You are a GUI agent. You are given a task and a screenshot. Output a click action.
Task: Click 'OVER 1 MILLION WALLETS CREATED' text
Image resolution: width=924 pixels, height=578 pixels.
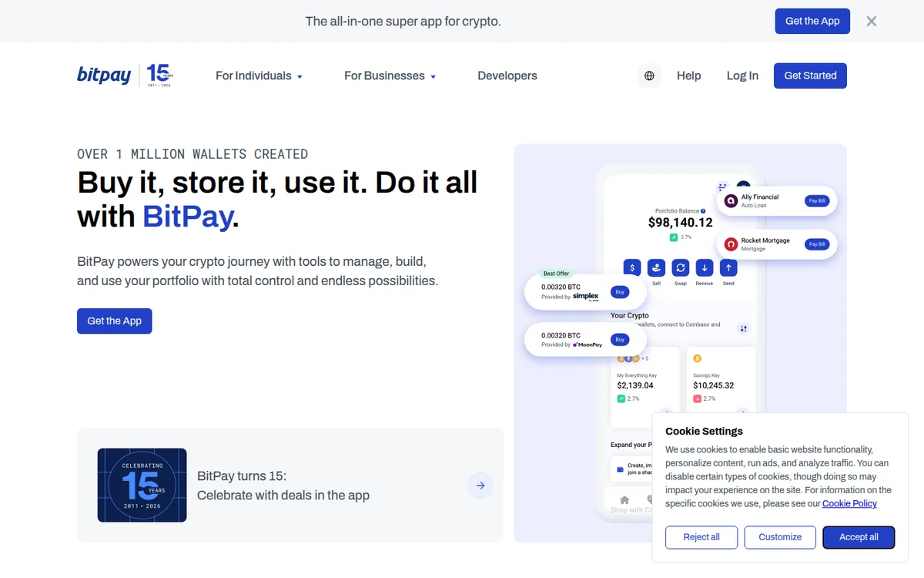pos(192,154)
